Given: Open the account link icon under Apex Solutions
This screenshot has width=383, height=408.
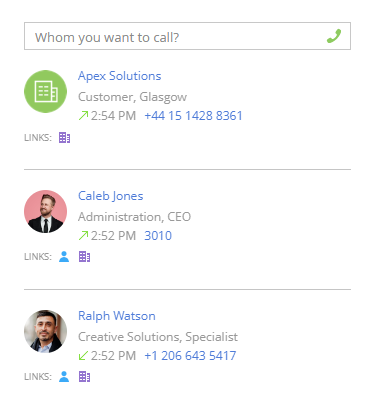Looking at the screenshot, I should coord(64,137).
